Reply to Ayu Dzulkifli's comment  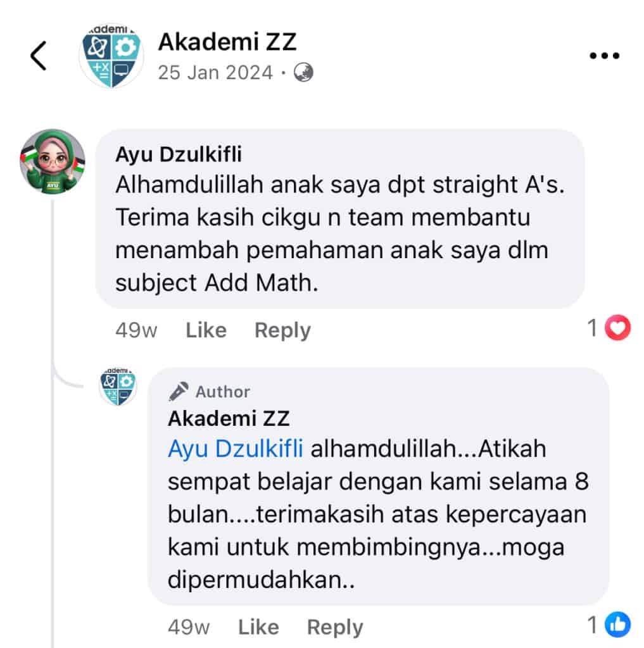pos(282,330)
